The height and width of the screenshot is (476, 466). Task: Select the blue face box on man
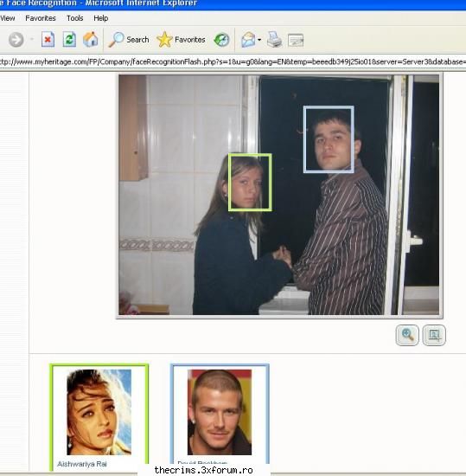point(329,139)
